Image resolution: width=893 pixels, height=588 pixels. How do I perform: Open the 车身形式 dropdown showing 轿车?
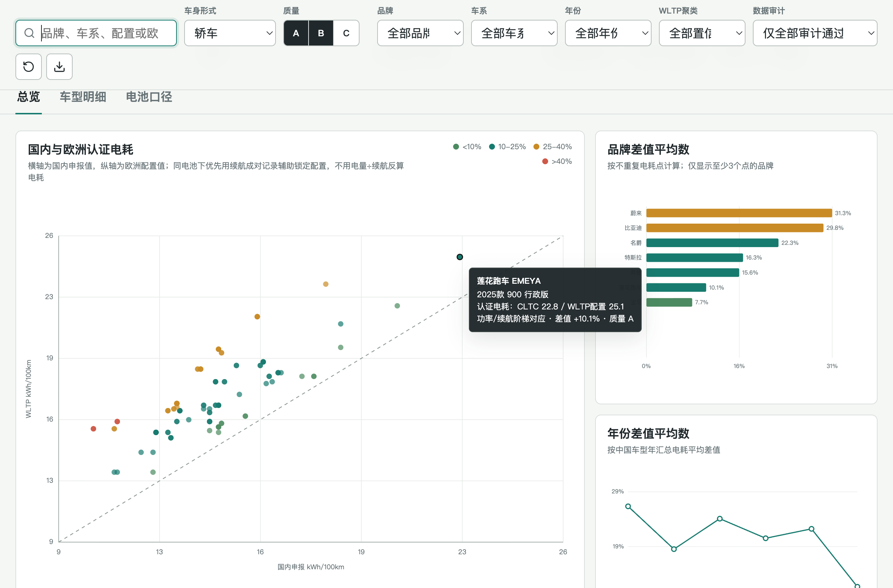tap(230, 33)
